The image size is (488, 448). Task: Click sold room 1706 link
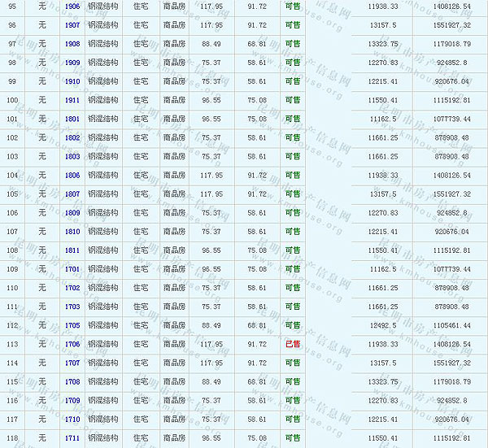[x=72, y=344]
